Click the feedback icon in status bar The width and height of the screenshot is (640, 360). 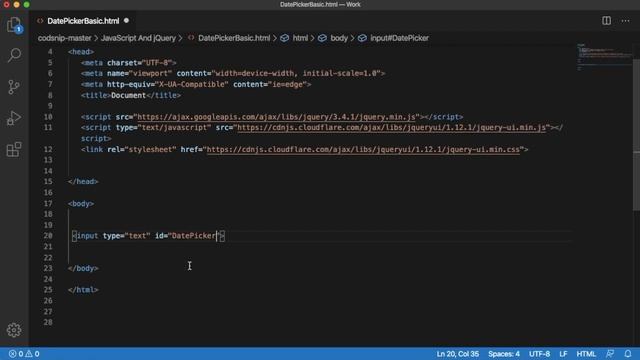(610, 353)
